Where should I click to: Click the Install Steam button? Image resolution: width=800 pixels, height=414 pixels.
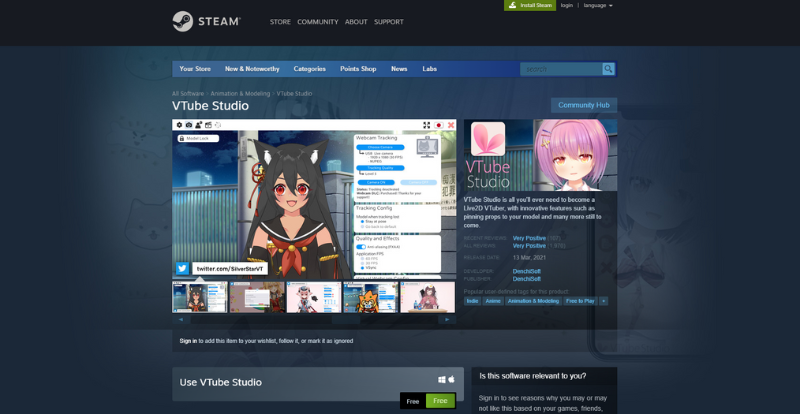coord(530,5)
